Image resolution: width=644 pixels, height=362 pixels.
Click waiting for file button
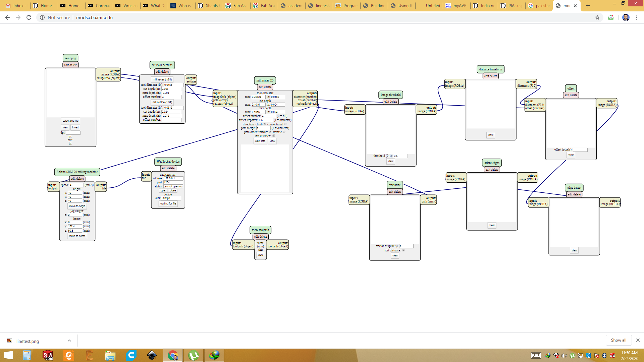pyautogui.click(x=168, y=203)
